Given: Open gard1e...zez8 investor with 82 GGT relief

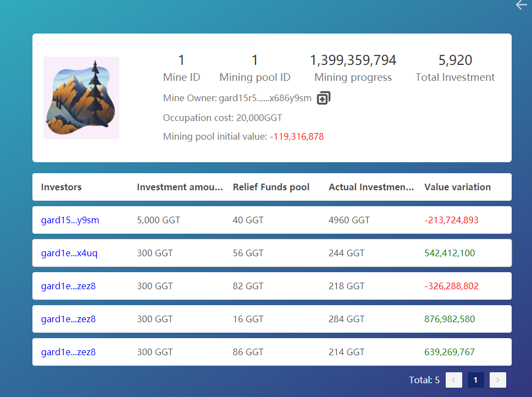Looking at the screenshot, I should tap(68, 286).
